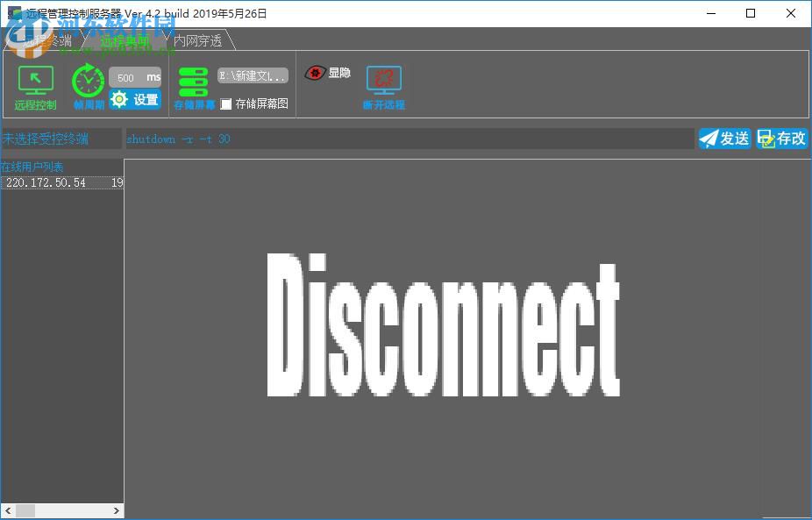The width and height of the screenshot is (812, 520).
Task: Click the E:\新建文... storage path field
Action: coord(253,75)
